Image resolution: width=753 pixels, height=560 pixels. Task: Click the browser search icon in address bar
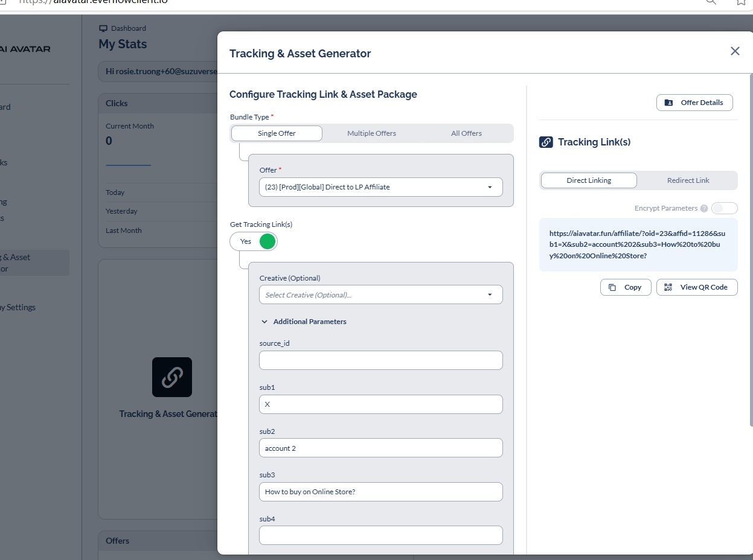pos(711,2)
